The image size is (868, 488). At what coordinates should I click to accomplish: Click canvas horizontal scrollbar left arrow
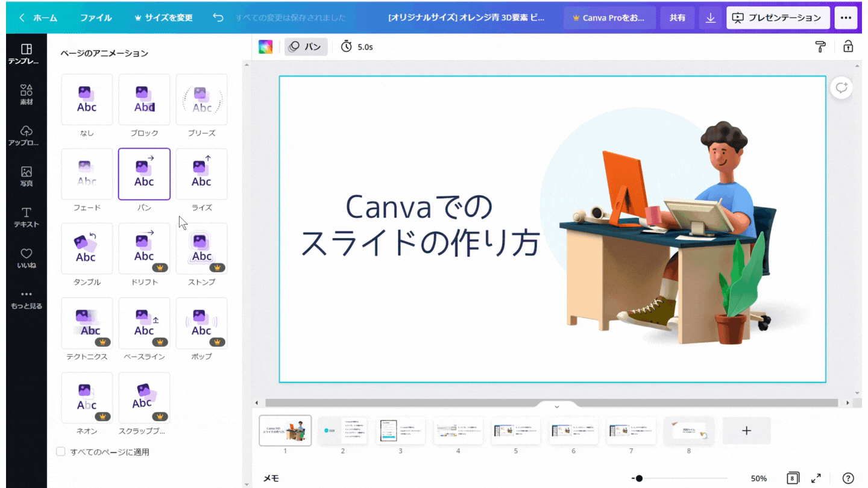coord(257,402)
